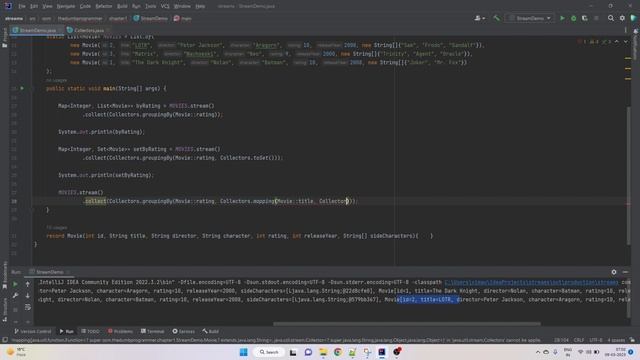The width and height of the screenshot is (640, 360).
Task: Build project with the hammer icon
Action: 496,18
